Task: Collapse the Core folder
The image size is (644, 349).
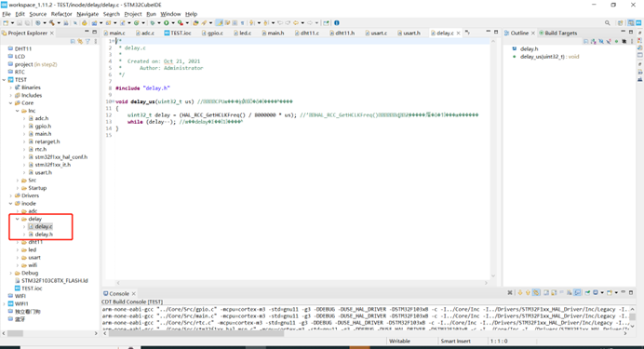Action: [10, 103]
